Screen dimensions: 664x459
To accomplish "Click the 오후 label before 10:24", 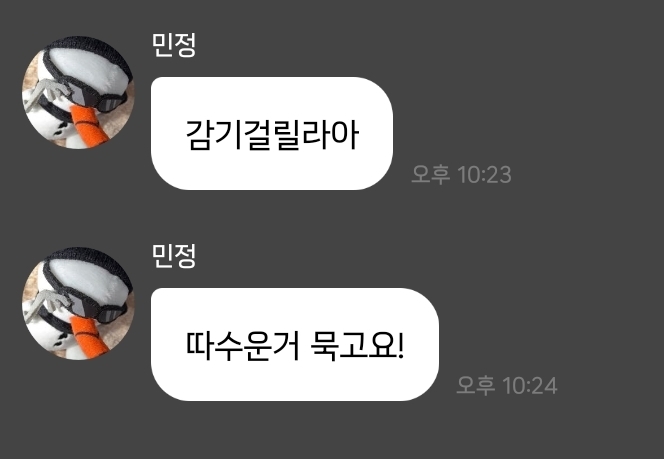I will (476, 385).
